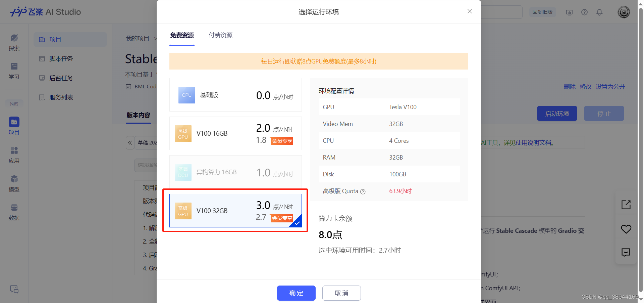The width and height of the screenshot is (644, 303).
Task: Select the V100 16GB environment
Action: click(x=235, y=133)
